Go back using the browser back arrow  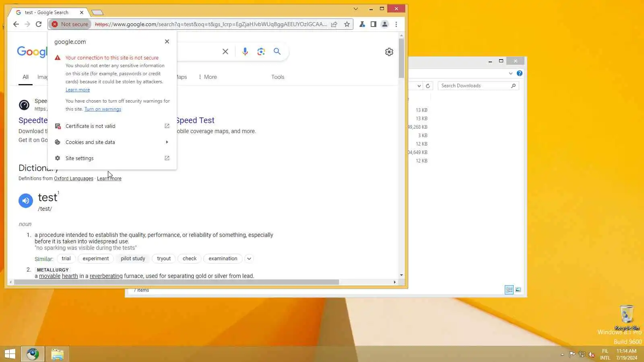[16, 24]
